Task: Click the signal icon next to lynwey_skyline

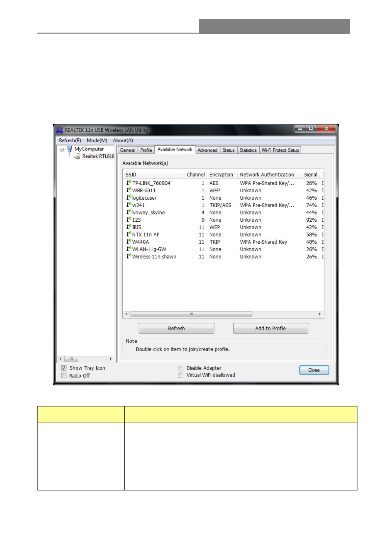Action: (129, 212)
